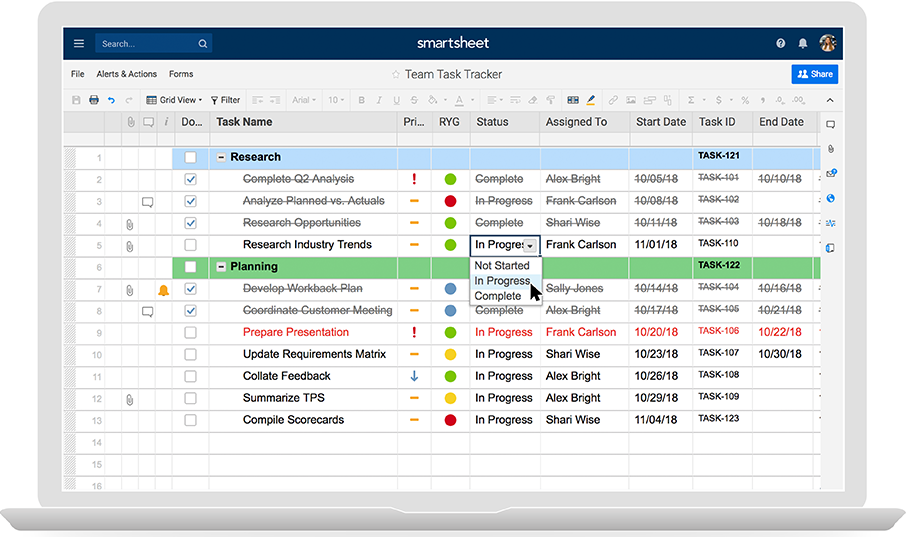Toggle Underline formatting
This screenshot has width=908, height=537.
[x=396, y=100]
